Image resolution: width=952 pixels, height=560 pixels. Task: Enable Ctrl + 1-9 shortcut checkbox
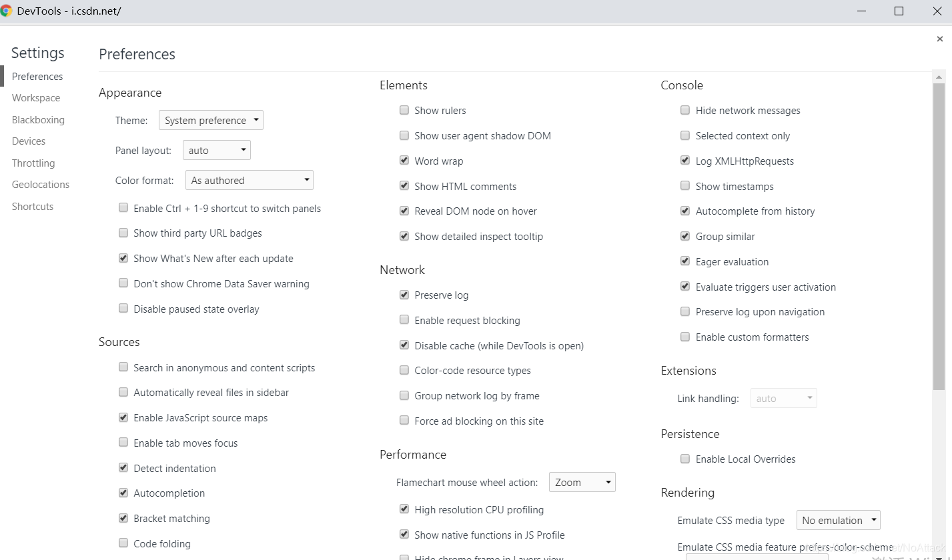click(x=123, y=208)
